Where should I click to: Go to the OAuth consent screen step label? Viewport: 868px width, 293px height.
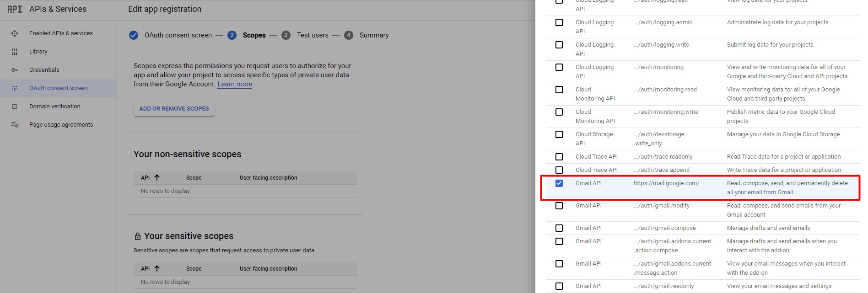tap(178, 35)
